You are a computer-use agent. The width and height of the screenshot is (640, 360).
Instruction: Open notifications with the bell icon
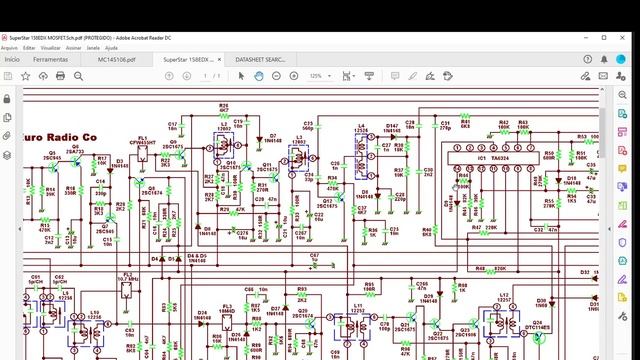click(x=604, y=59)
